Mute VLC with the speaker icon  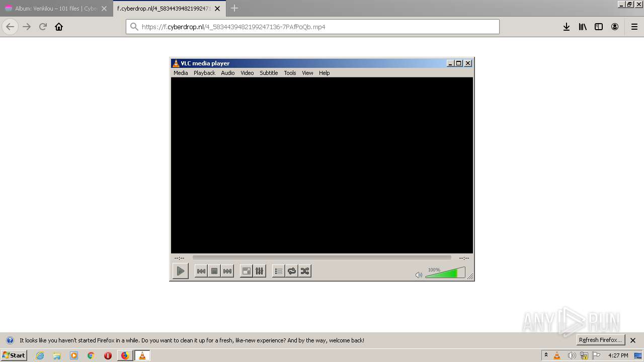point(419,275)
